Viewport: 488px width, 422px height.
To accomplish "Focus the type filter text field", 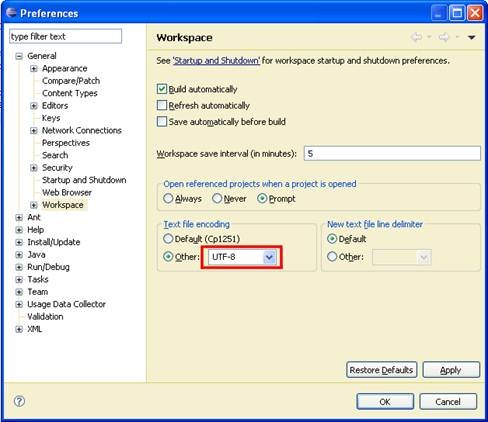I will [x=65, y=36].
